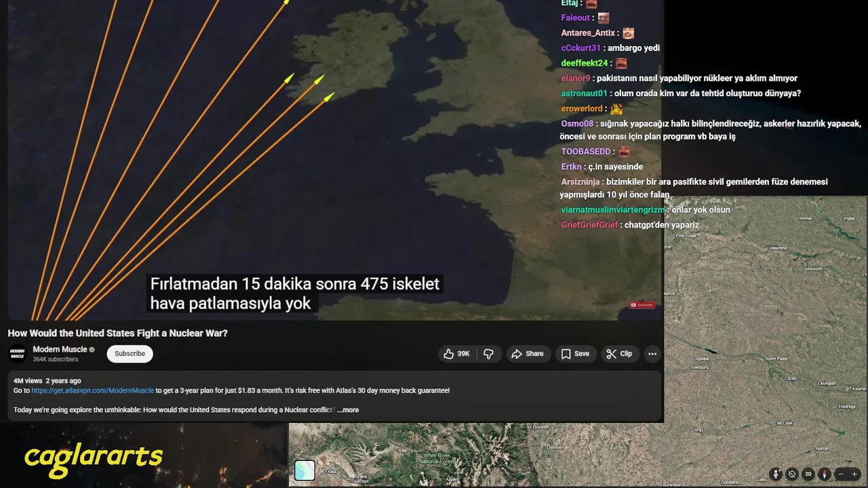Image resolution: width=868 pixels, height=488 pixels.
Task: Click the McCook map label
Action: (785, 422)
